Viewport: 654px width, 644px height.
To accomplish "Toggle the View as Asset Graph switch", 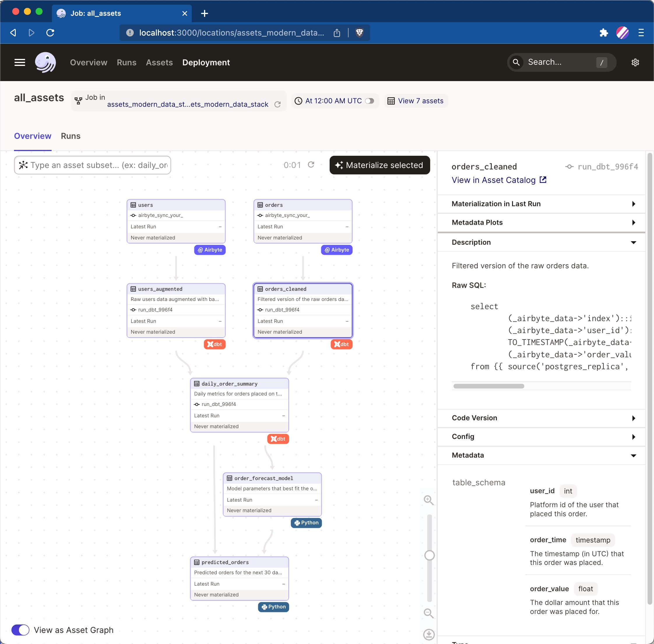I will tap(20, 630).
